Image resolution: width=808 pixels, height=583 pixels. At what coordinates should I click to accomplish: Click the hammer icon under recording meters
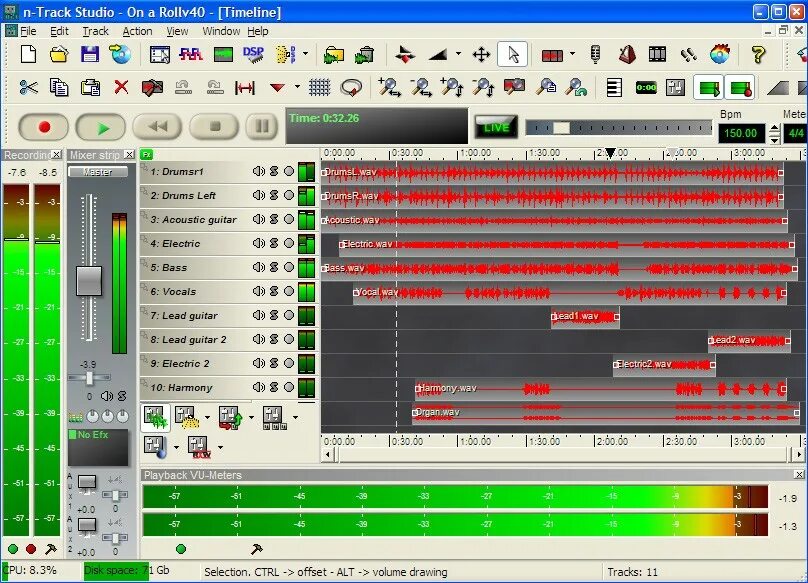click(50, 549)
